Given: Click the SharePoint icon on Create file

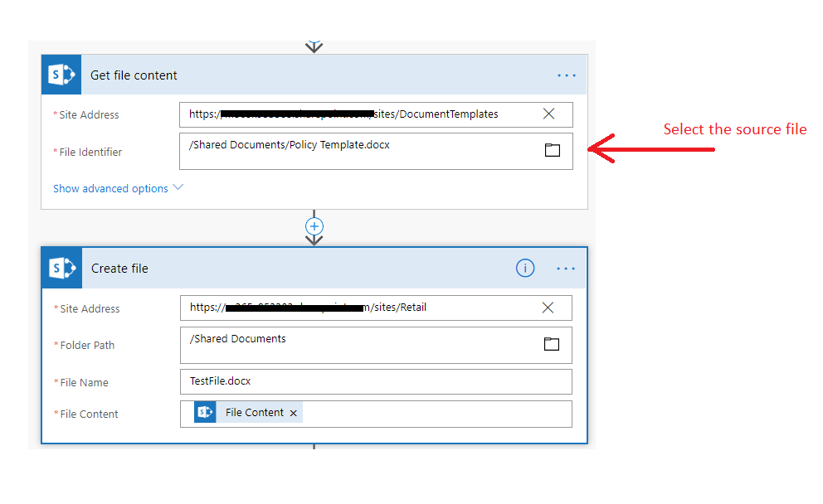Looking at the screenshot, I should (x=61, y=268).
